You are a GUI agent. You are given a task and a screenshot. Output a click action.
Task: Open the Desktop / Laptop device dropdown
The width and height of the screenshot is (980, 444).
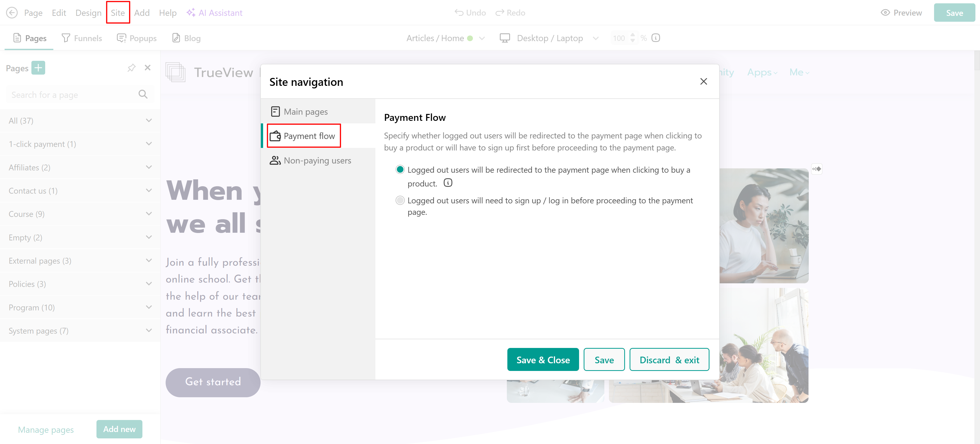tap(595, 38)
